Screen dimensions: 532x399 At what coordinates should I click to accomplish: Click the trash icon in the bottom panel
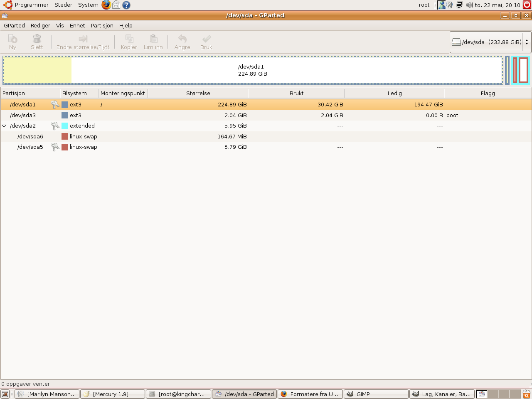click(x=527, y=394)
